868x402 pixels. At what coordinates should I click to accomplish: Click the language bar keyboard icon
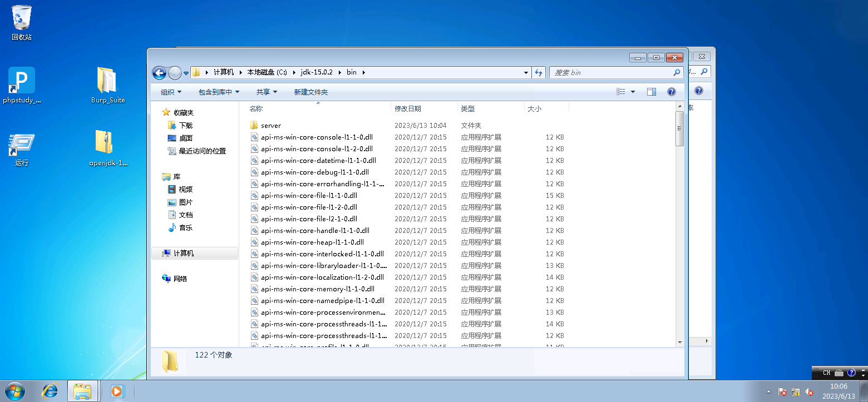tap(839, 373)
